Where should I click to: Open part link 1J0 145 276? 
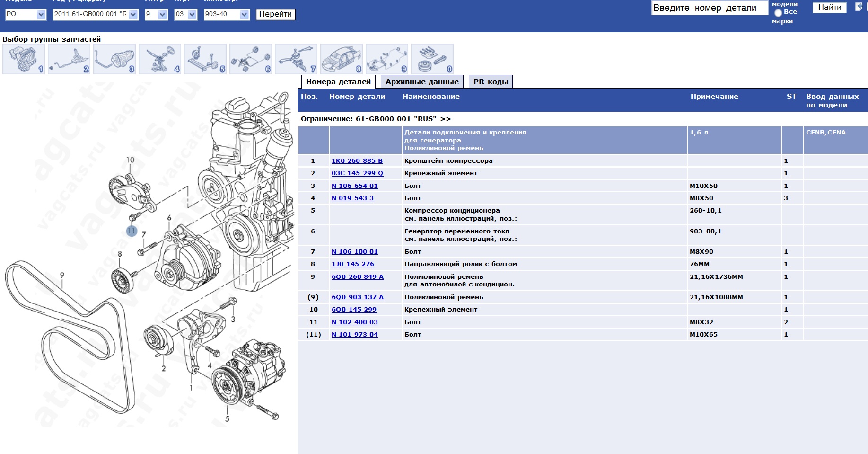click(x=353, y=264)
